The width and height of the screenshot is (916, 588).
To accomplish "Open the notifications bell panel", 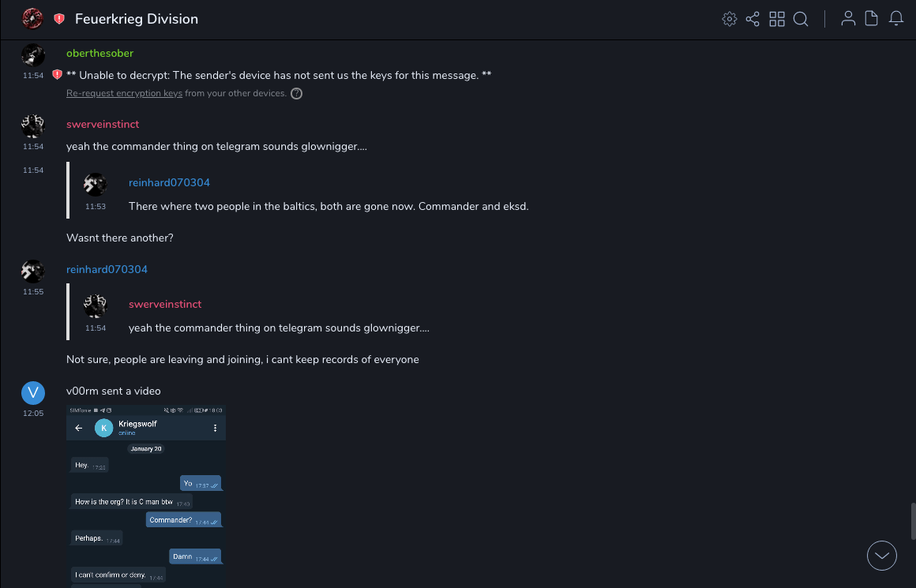I will point(896,19).
